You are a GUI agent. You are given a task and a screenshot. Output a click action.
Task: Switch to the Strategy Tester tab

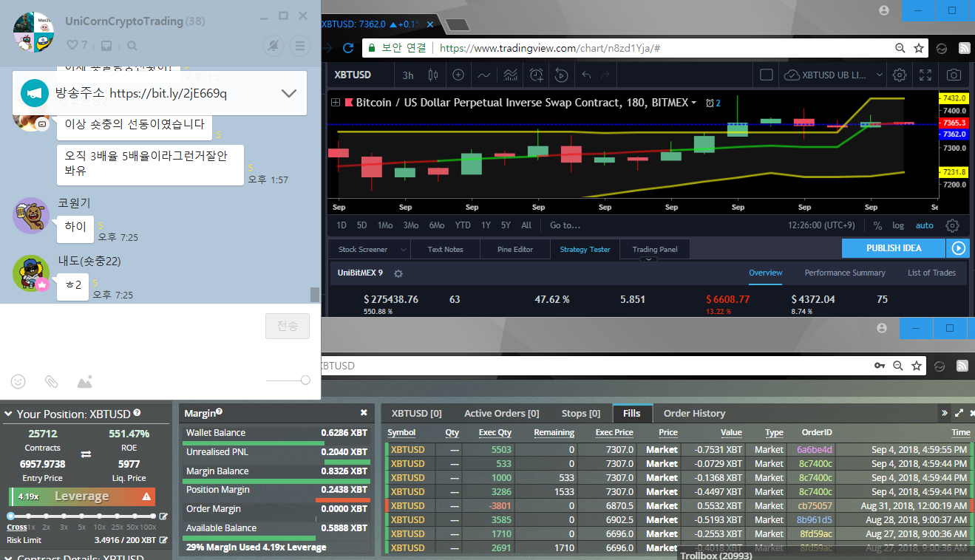tap(585, 249)
